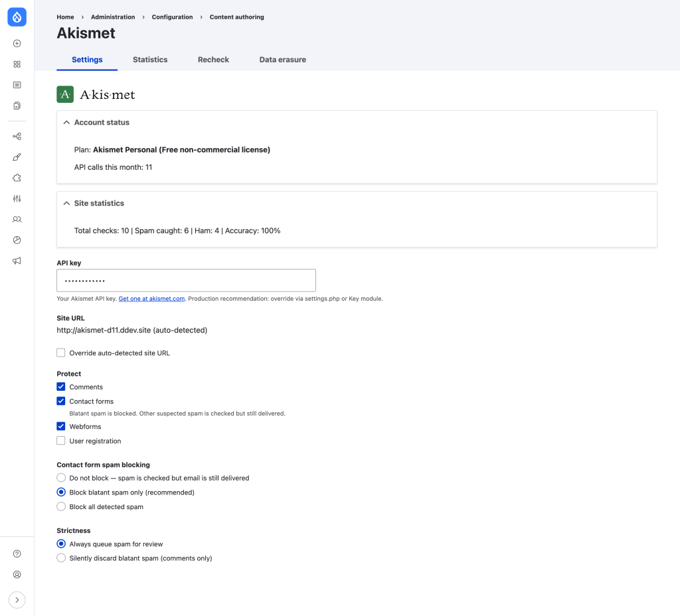Switch to the Statistics tab
This screenshot has height=616, width=680.
150,60
